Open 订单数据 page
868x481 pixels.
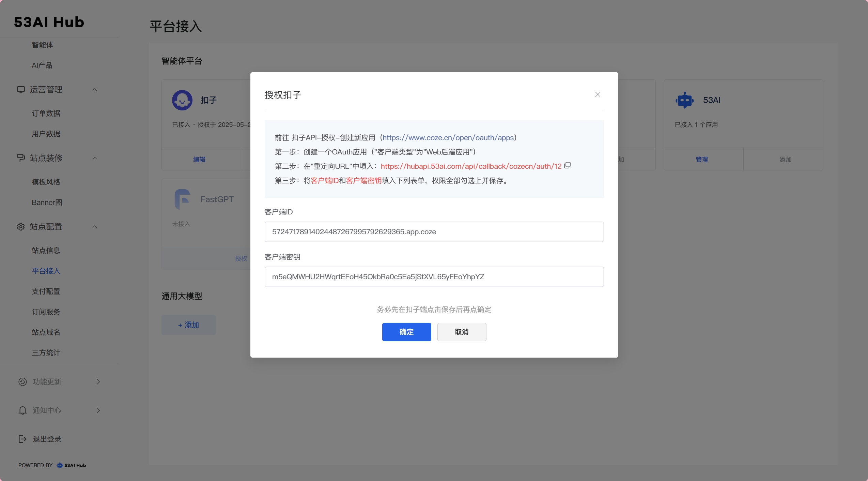pyautogui.click(x=46, y=113)
